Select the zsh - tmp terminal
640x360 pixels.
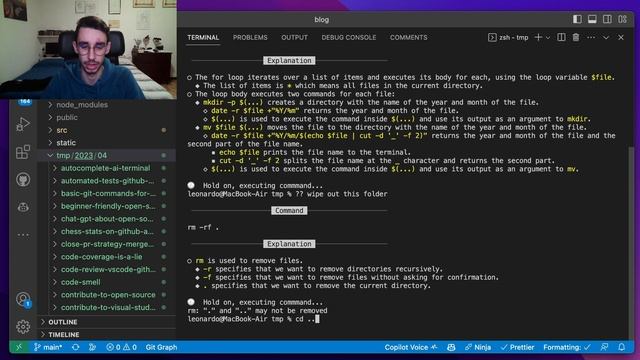pos(508,38)
